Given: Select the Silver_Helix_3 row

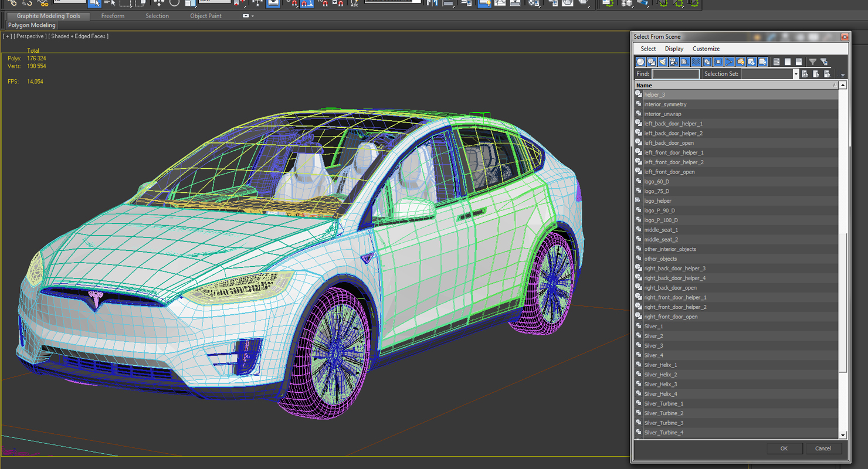Looking at the screenshot, I should (x=736, y=384).
